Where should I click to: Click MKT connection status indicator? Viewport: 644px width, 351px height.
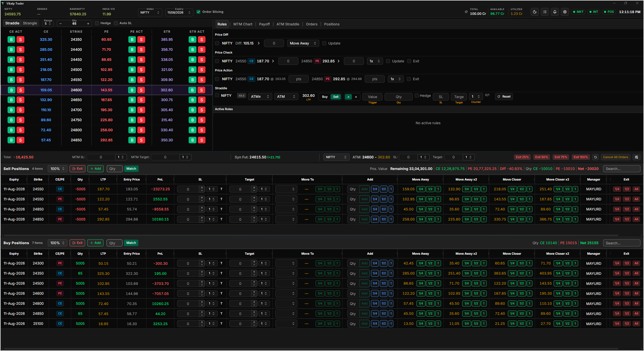point(578,12)
